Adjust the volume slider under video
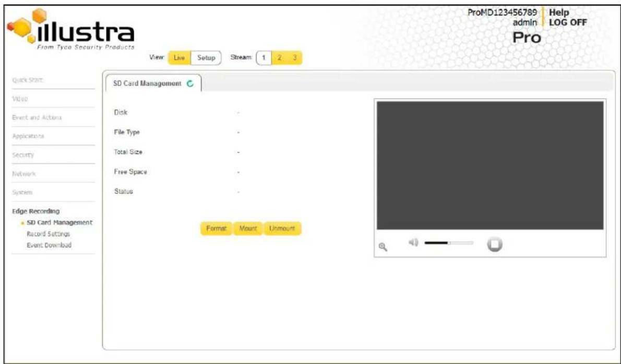Viewport: 621px width, 364px height. tap(448, 243)
